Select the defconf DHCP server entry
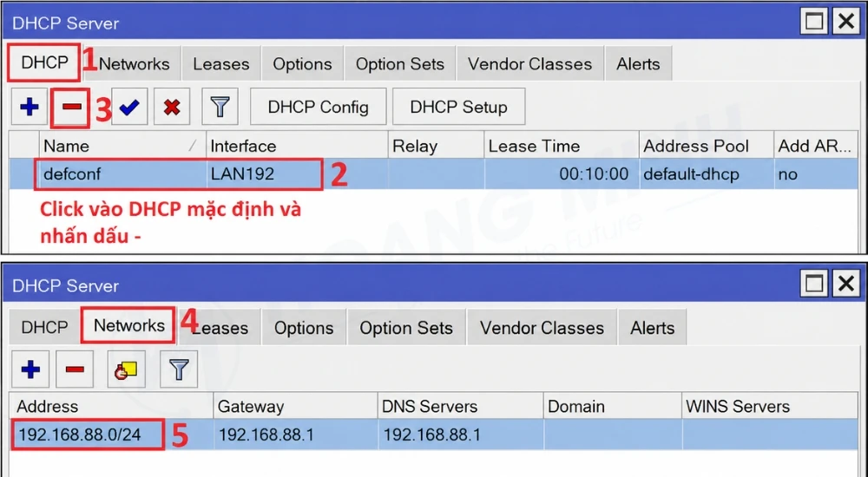 [x=73, y=174]
